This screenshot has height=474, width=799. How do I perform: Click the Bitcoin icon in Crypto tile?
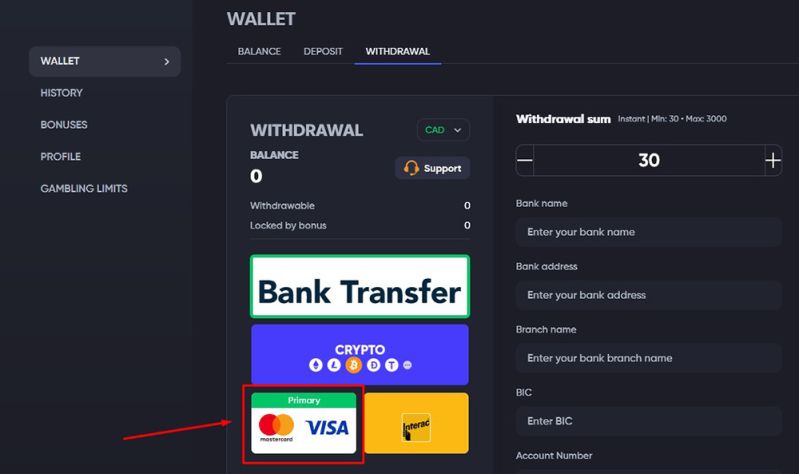click(354, 365)
